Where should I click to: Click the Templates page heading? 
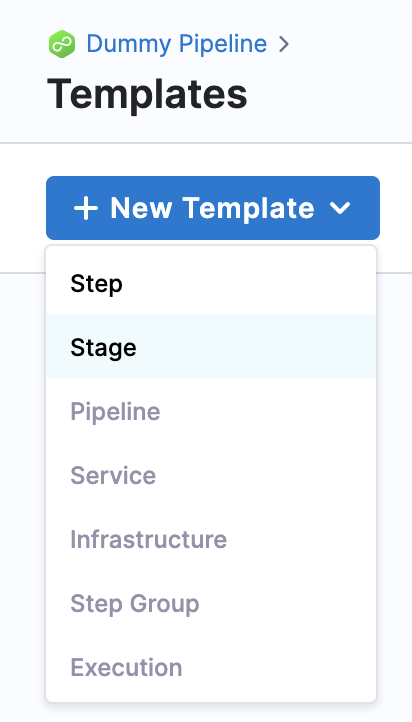click(147, 94)
